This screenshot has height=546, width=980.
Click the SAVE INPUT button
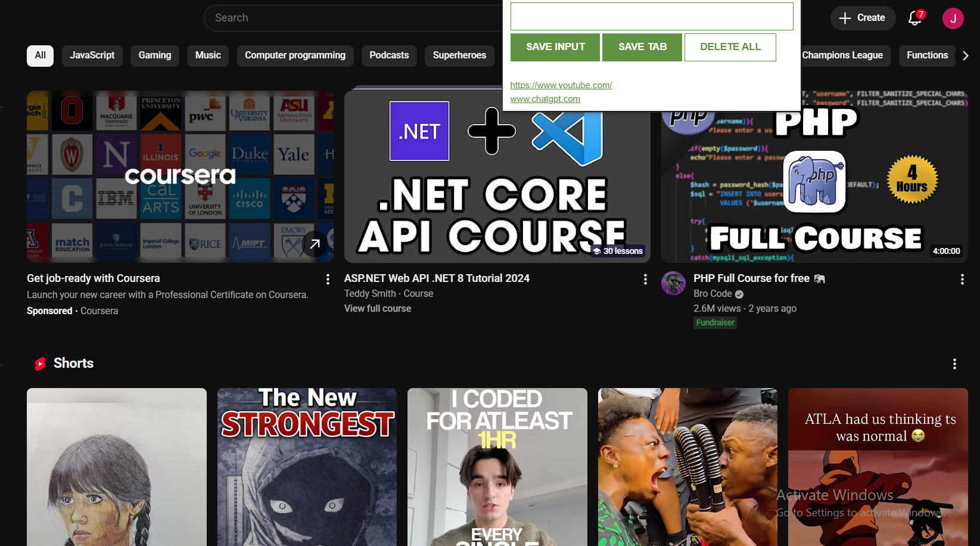click(x=555, y=46)
